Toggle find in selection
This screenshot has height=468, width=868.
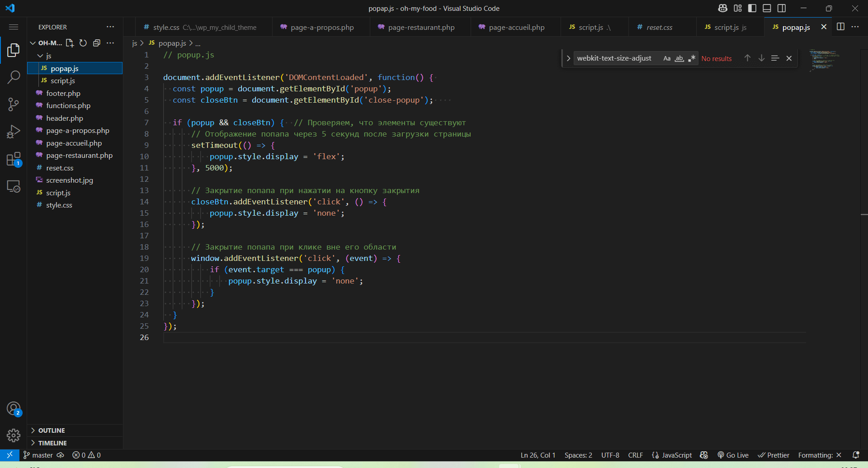[775, 58]
